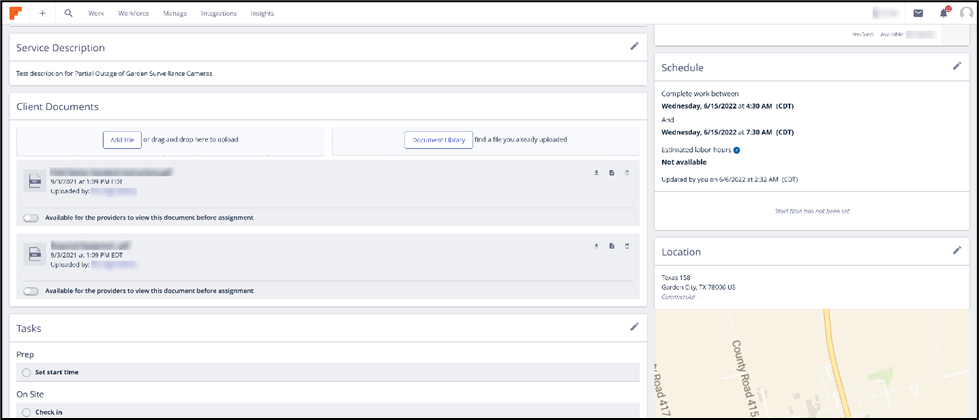Edit the Tasks section via pencil icon
979x420 pixels.
pyautogui.click(x=634, y=326)
